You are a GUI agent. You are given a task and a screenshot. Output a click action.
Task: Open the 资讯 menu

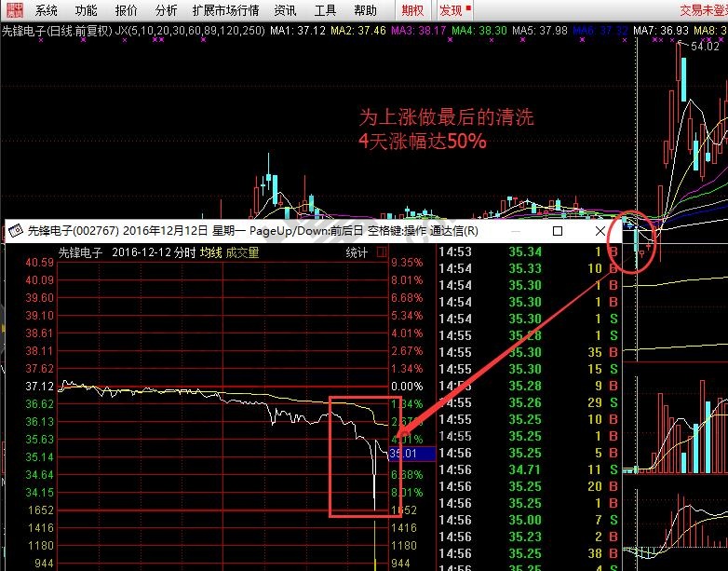tap(285, 10)
